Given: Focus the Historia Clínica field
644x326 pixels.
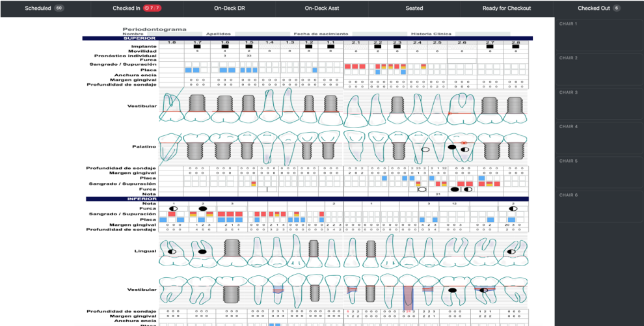Looking at the screenshot, I should pyautogui.click(x=483, y=34).
